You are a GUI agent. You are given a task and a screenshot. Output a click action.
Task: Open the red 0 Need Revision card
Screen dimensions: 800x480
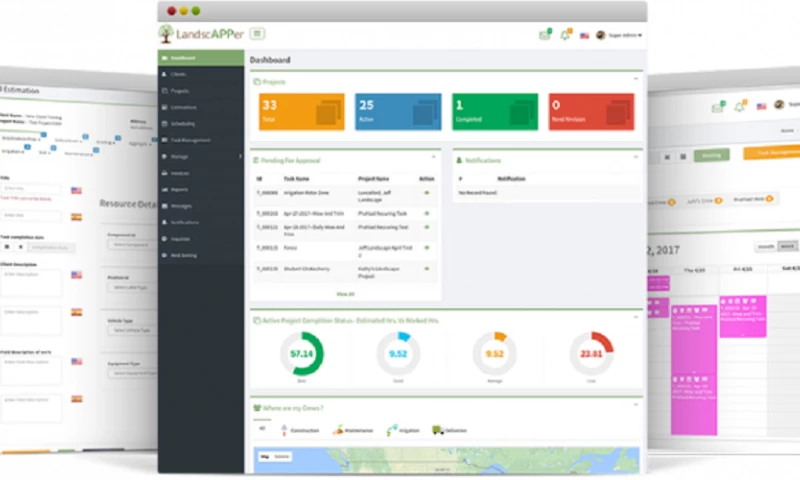tap(591, 112)
